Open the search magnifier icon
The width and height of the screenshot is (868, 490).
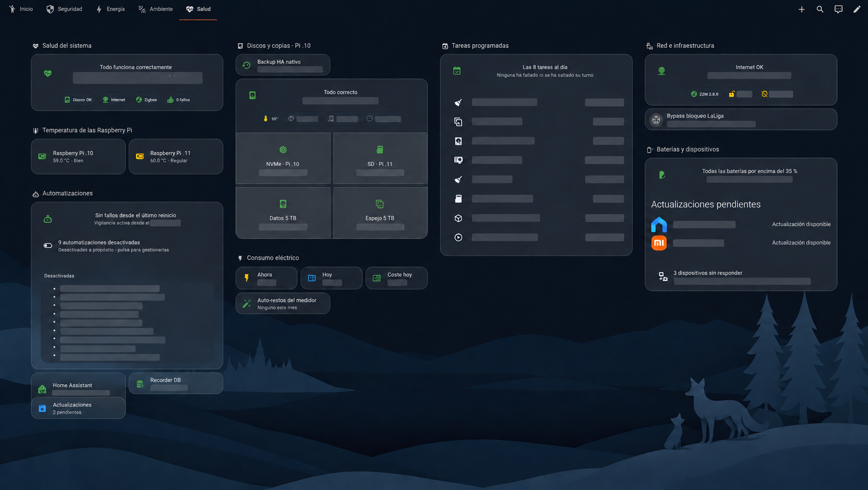(820, 9)
